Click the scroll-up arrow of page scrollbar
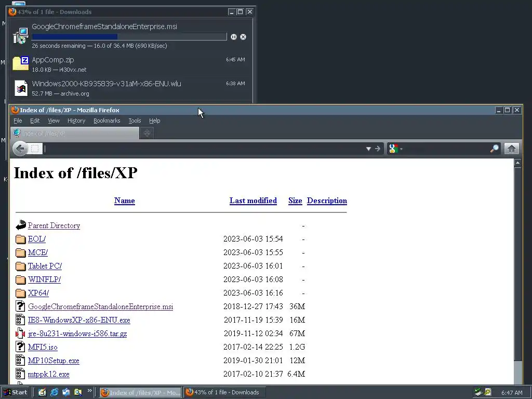Viewport: 532px width, 399px height. [x=518, y=163]
